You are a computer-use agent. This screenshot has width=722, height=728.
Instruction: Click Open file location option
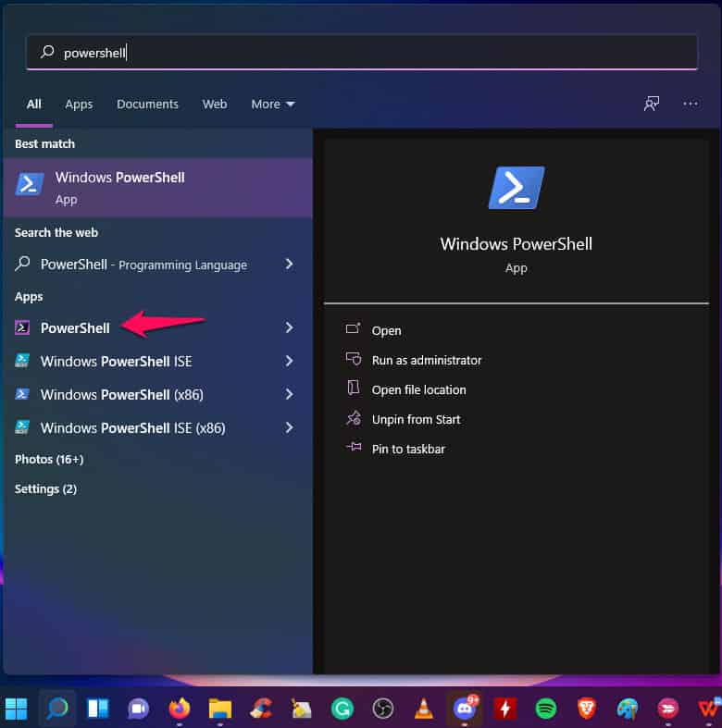tap(418, 389)
